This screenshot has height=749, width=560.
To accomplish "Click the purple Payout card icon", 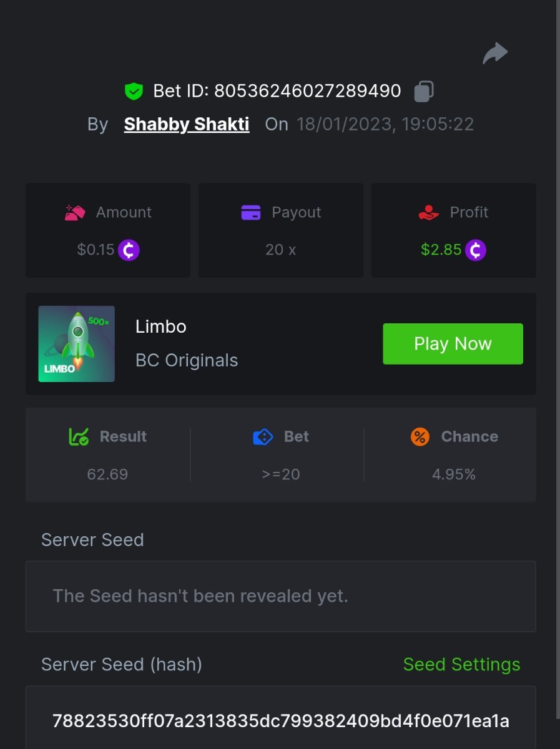I will 251,213.
